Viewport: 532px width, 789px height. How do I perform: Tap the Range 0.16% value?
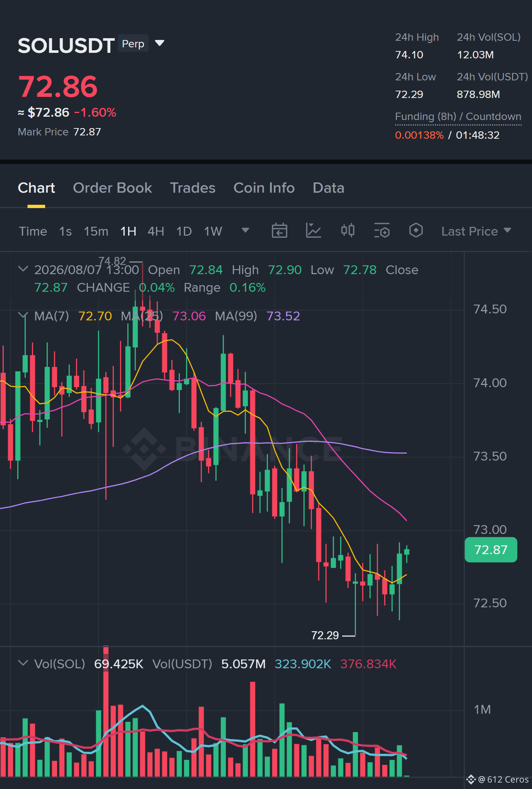[x=247, y=288]
